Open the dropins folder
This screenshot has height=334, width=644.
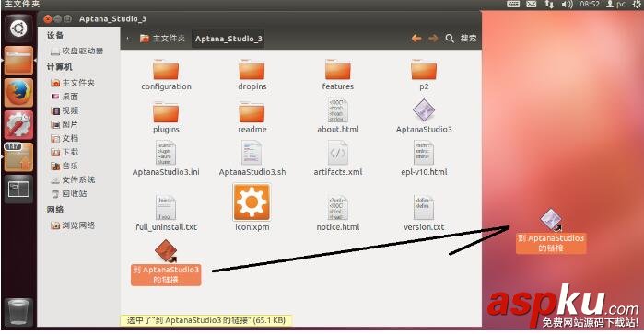point(252,75)
